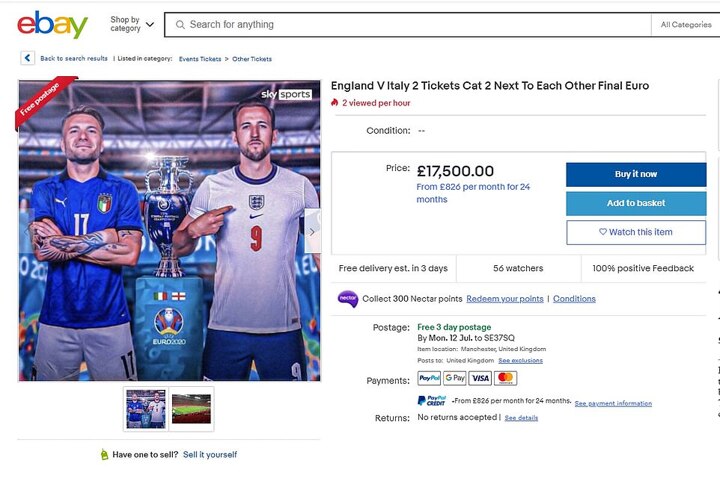Show next image with right arrow

pyautogui.click(x=312, y=231)
